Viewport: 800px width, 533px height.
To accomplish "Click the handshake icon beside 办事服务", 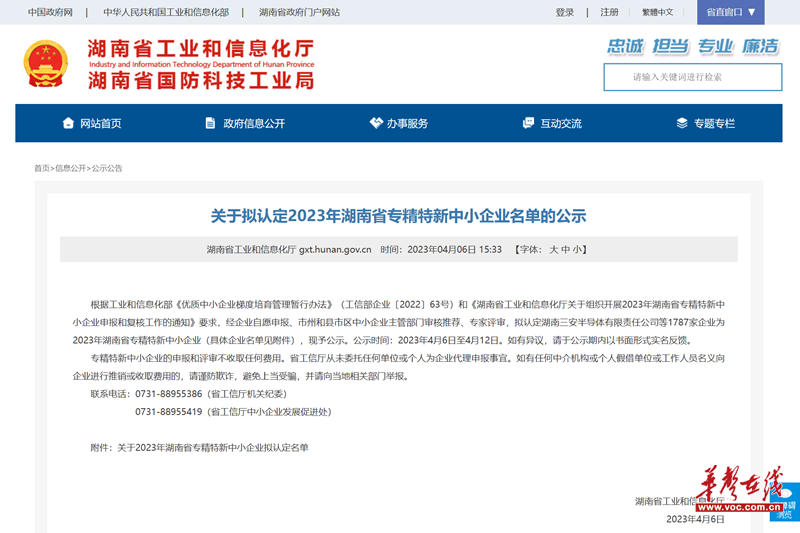I will click(376, 123).
